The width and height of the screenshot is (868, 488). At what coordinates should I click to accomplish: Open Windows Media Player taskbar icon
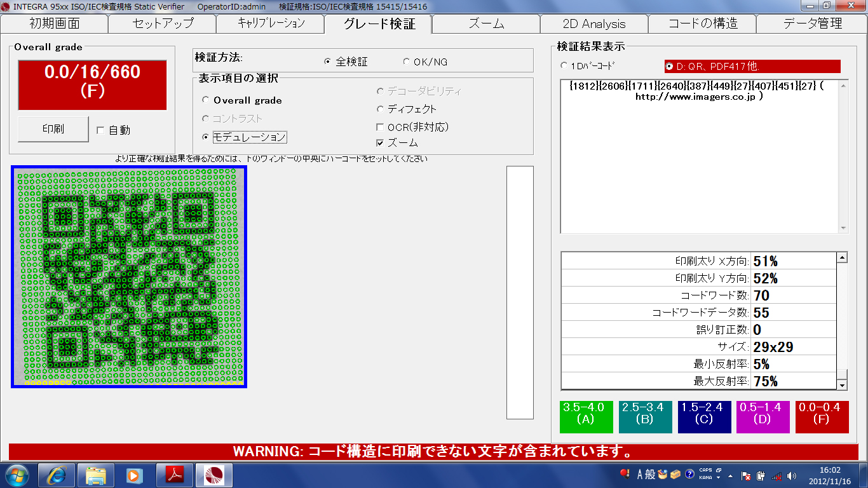coord(135,475)
